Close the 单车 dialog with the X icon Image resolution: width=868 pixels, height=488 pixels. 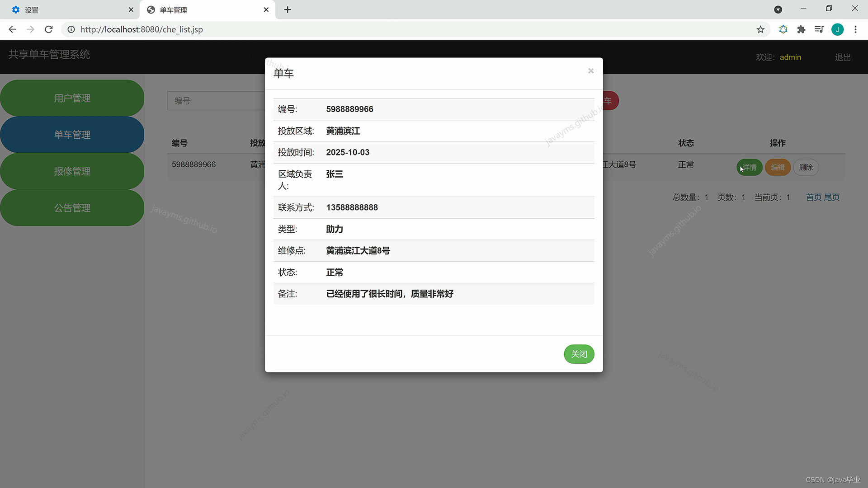[x=590, y=71]
